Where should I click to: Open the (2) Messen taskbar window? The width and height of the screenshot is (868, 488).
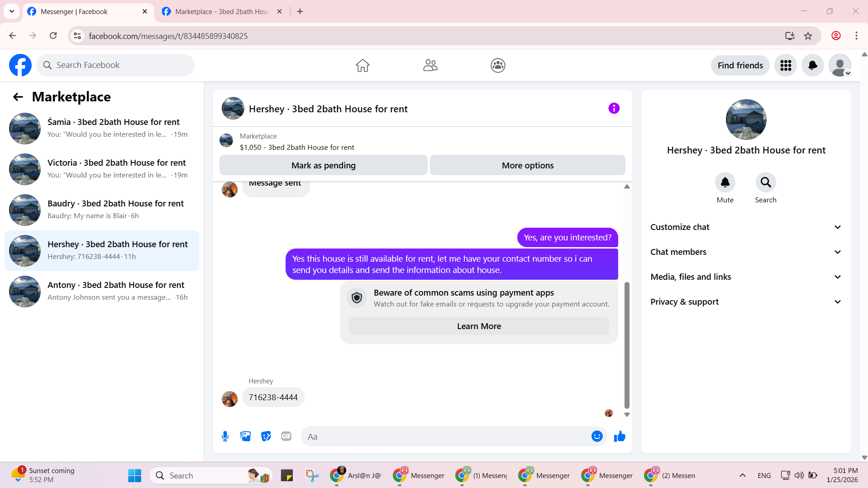pyautogui.click(x=670, y=476)
